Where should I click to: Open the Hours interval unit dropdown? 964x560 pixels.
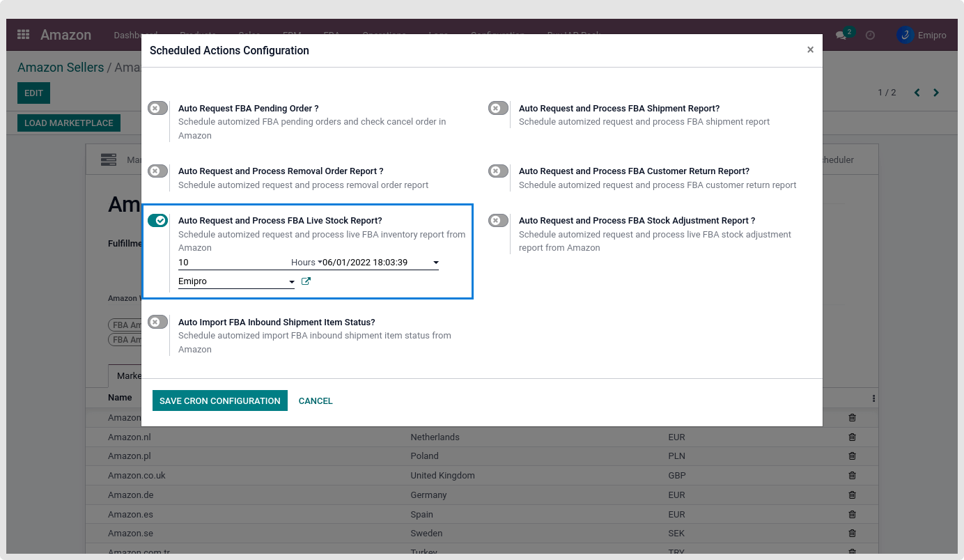pos(306,263)
